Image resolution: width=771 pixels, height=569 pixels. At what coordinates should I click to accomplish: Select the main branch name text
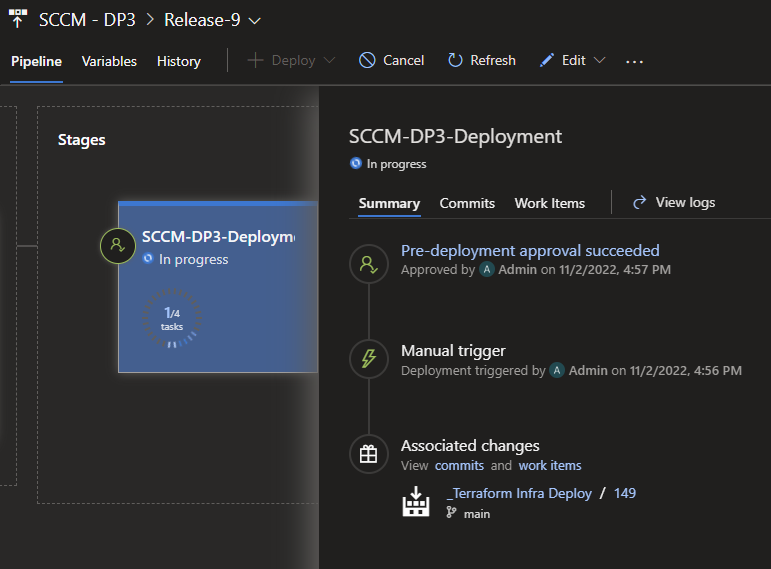pyautogui.click(x=477, y=514)
